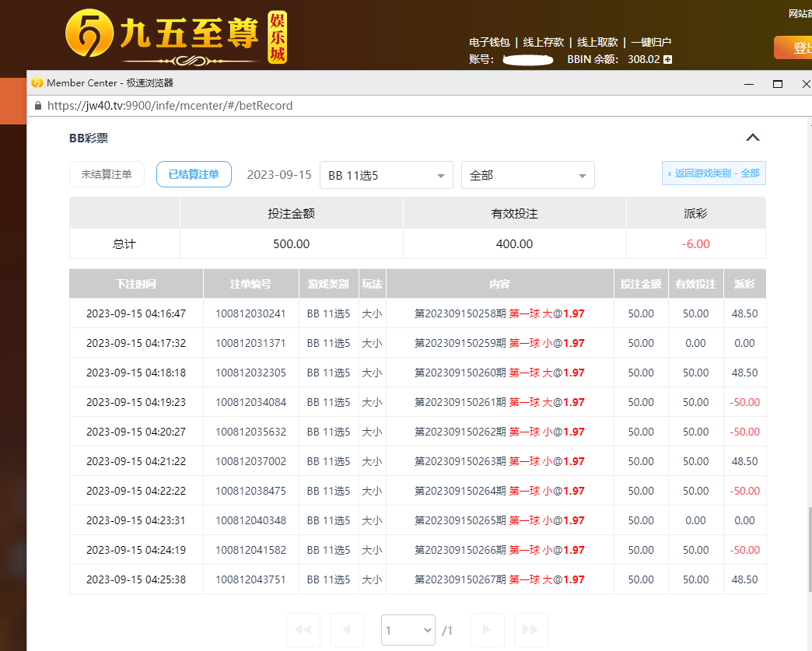Select bet number 100812043751
Screen dimensions: 812x651
[x=250, y=579]
